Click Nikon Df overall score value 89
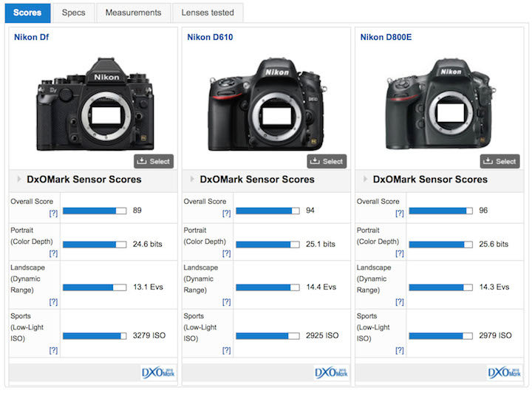This screenshot has width=532, height=393. pos(137,211)
